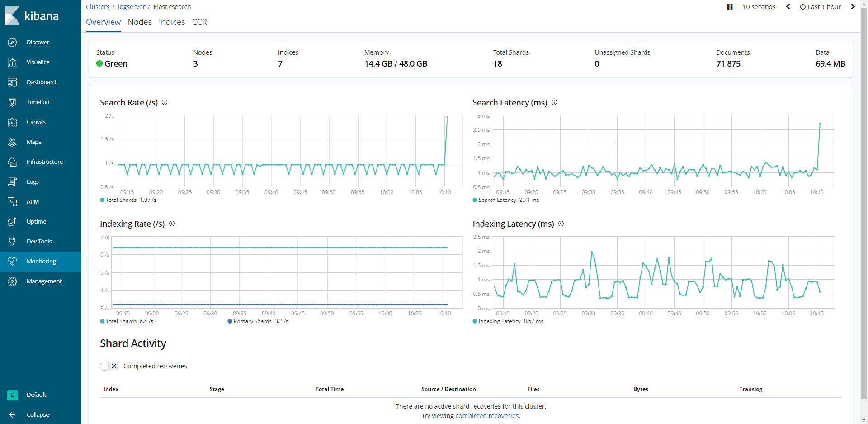This screenshot has height=424, width=868.
Task: Select the Data size 69.4 MB
Action: pyautogui.click(x=830, y=64)
